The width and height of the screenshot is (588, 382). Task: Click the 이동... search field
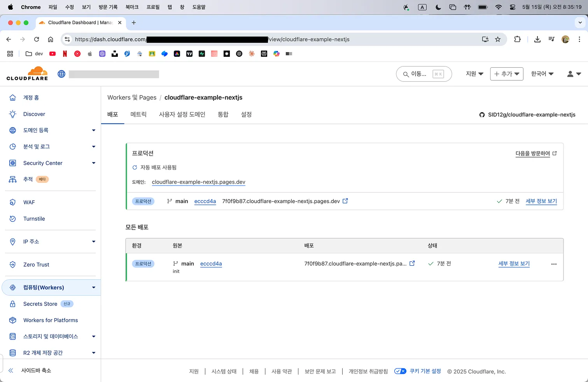(x=423, y=74)
